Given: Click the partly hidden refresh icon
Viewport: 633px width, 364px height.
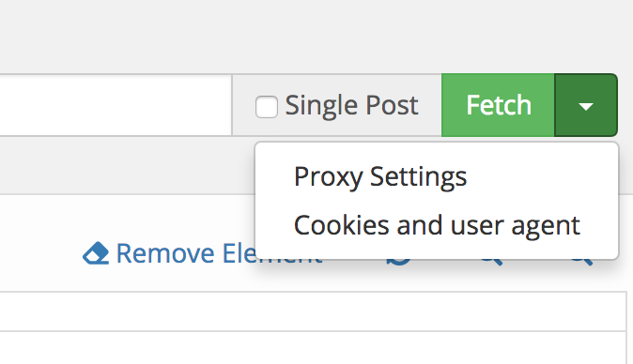Looking at the screenshot, I should [399, 262].
